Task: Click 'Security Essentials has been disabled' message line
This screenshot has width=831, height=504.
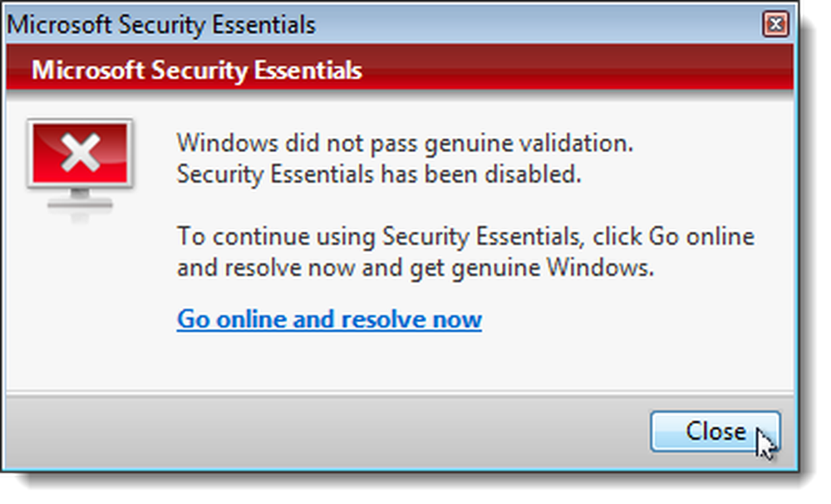Action: (379, 174)
